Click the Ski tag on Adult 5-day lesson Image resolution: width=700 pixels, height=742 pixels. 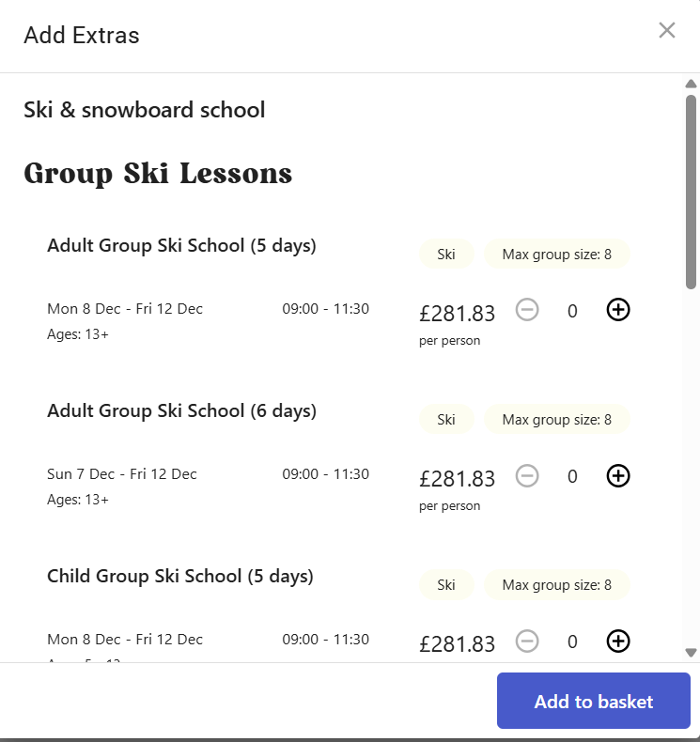446,255
